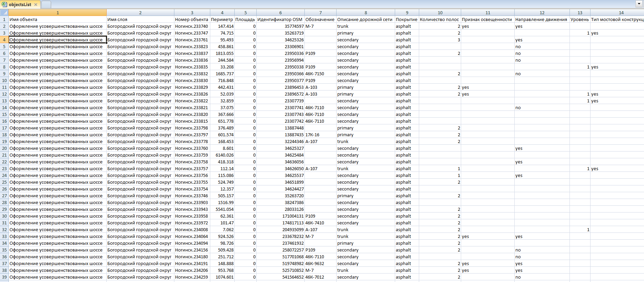Select the cell 'Ногинск.233837'
The width and height of the screenshot is (644, 282).
coord(192,53)
